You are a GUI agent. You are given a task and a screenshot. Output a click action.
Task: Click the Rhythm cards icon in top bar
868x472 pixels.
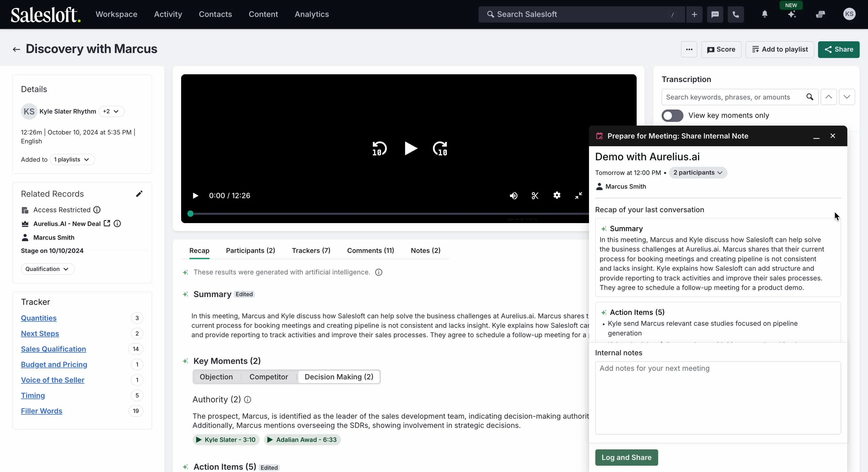pyautogui.click(x=820, y=14)
